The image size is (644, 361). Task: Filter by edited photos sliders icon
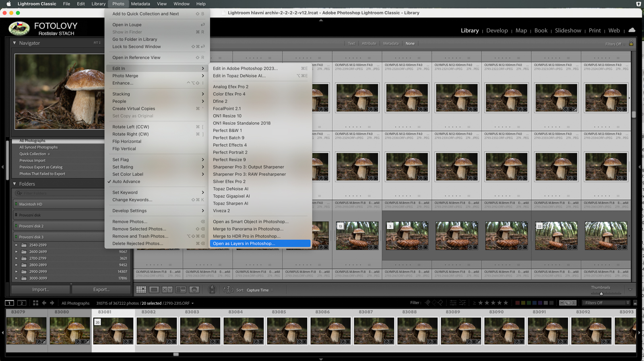[x=453, y=303]
